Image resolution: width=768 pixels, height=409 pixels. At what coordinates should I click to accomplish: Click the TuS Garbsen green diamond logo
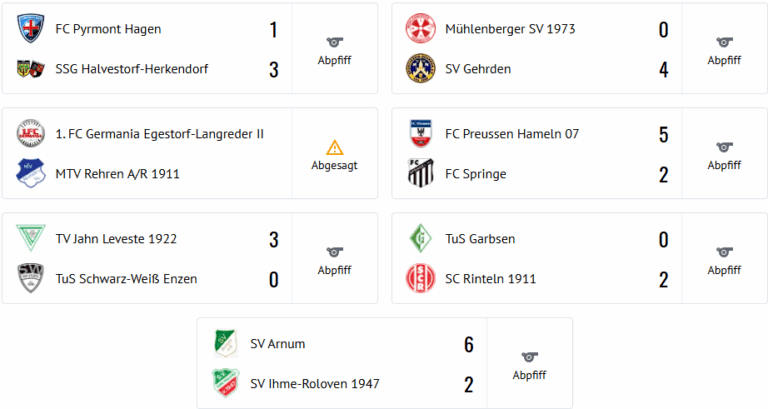tap(421, 239)
